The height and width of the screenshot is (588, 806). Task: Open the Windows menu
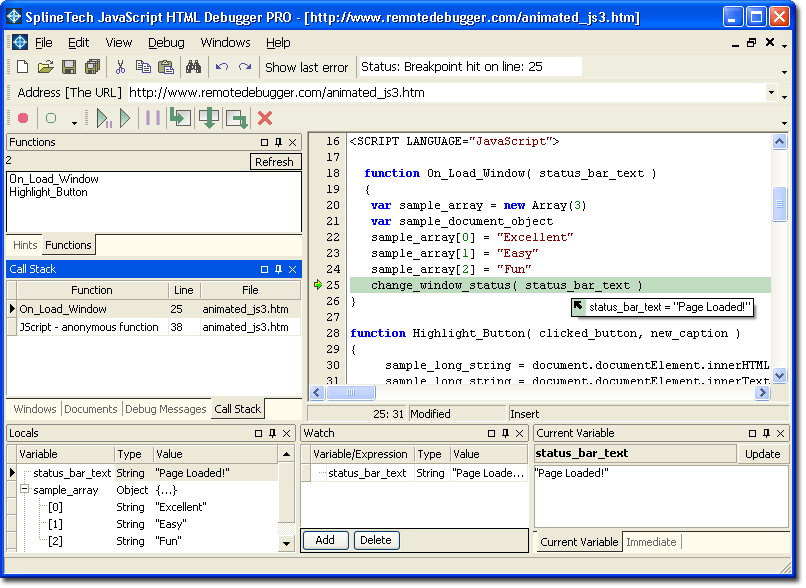tap(225, 43)
